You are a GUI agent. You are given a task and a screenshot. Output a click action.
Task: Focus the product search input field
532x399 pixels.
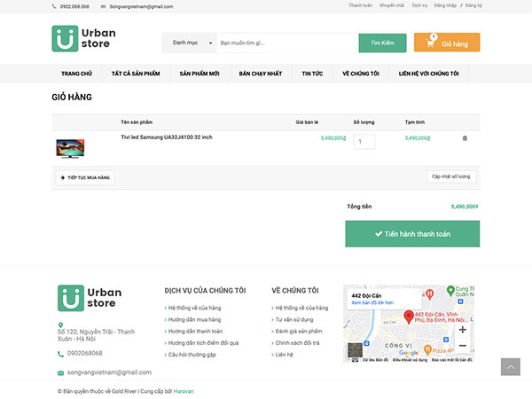(x=287, y=43)
